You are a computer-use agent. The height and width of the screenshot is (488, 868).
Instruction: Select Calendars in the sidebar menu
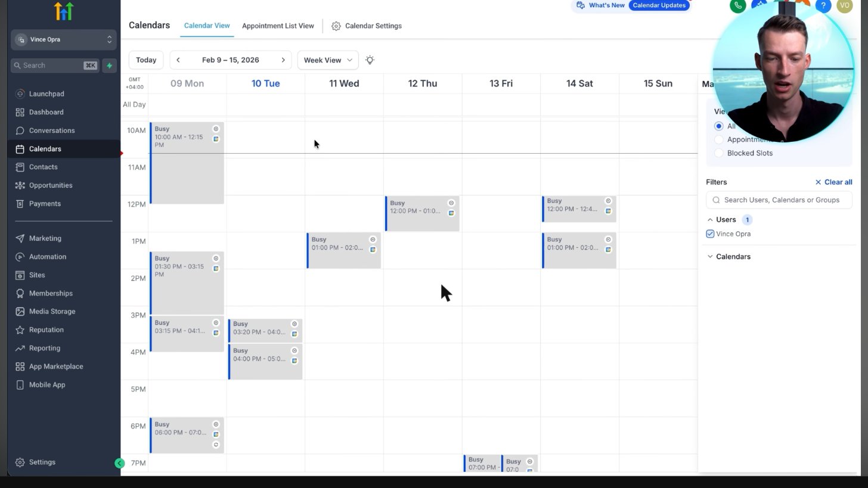(64, 149)
